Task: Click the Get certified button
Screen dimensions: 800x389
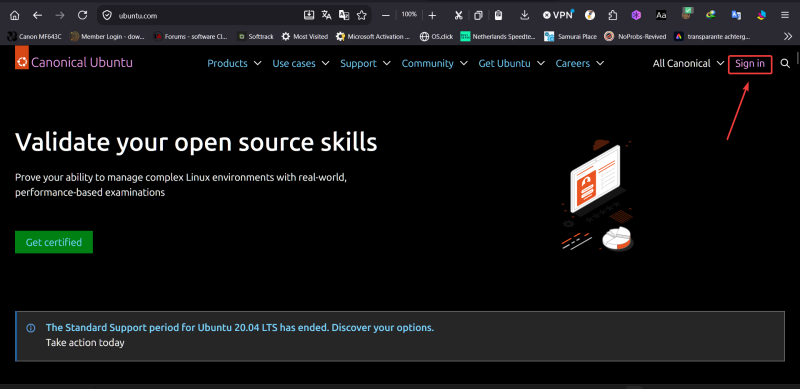Action: [54, 242]
